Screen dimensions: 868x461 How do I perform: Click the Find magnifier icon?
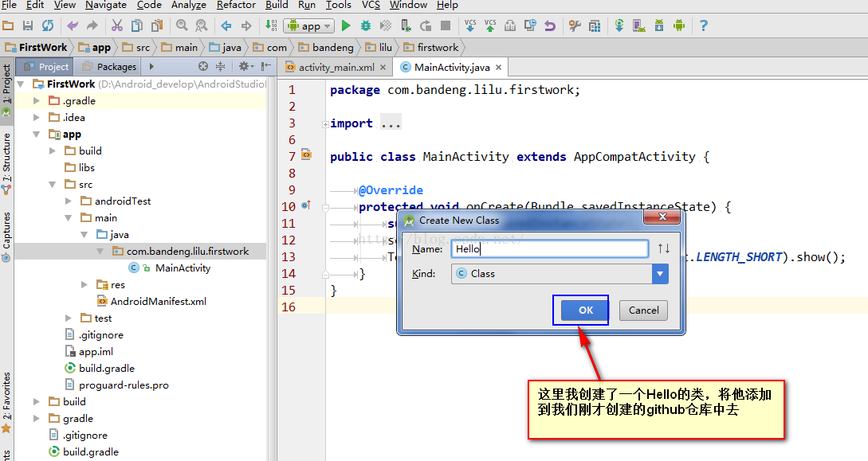point(182,25)
